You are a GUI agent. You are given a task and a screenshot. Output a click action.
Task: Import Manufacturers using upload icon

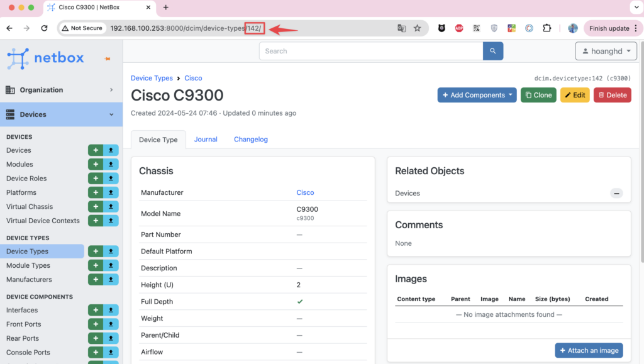tap(111, 280)
